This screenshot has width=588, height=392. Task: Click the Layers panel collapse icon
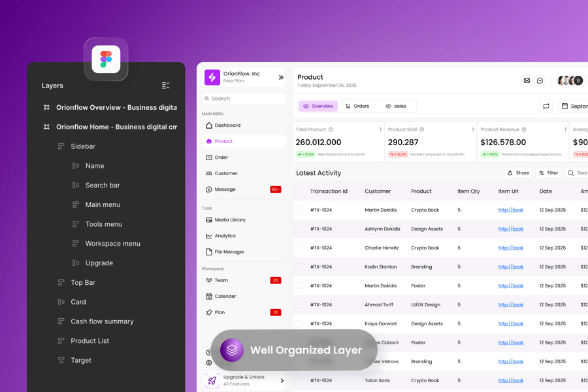pyautogui.click(x=165, y=86)
